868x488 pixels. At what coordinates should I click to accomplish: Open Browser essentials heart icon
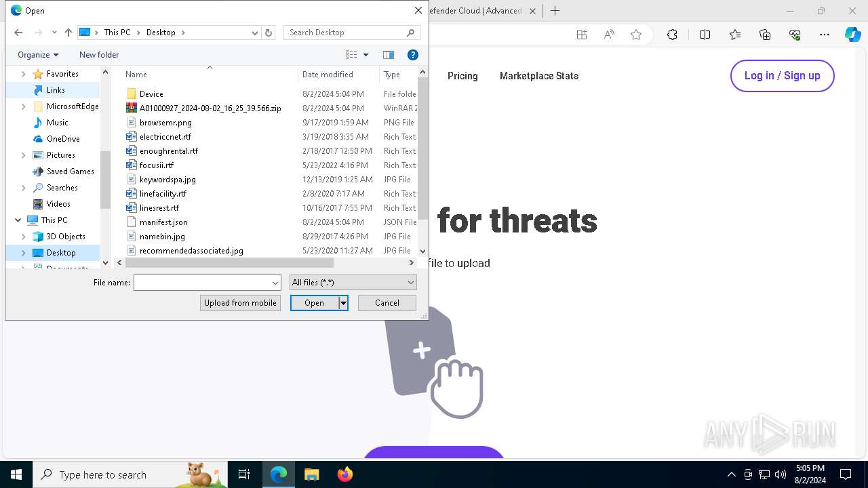point(795,35)
